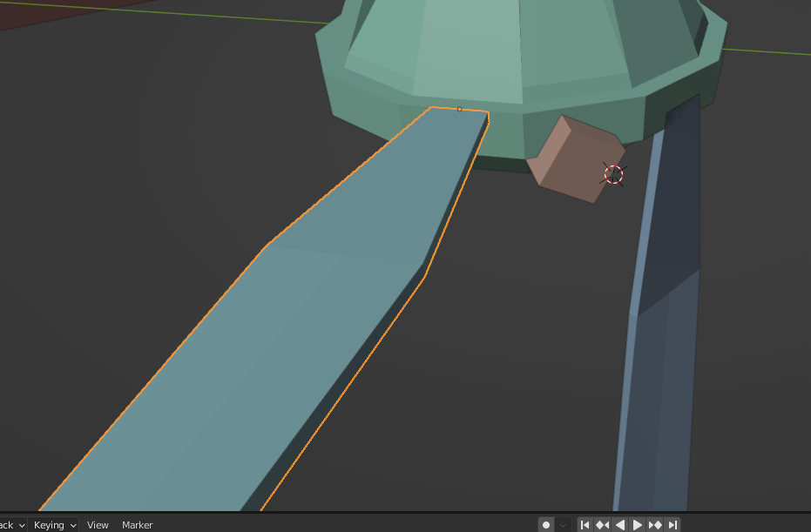The width and height of the screenshot is (811, 532).
Task: Toggle the auto keying record button
Action: pyautogui.click(x=546, y=525)
